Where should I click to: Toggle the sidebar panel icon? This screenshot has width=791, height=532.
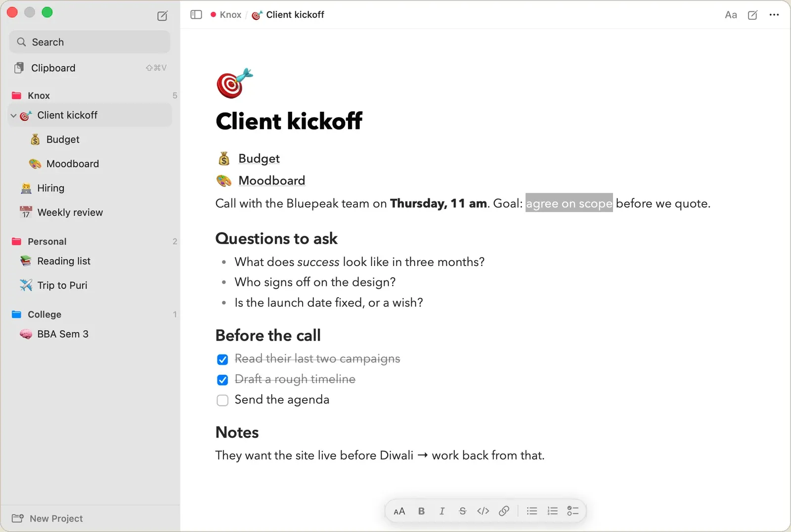point(196,15)
